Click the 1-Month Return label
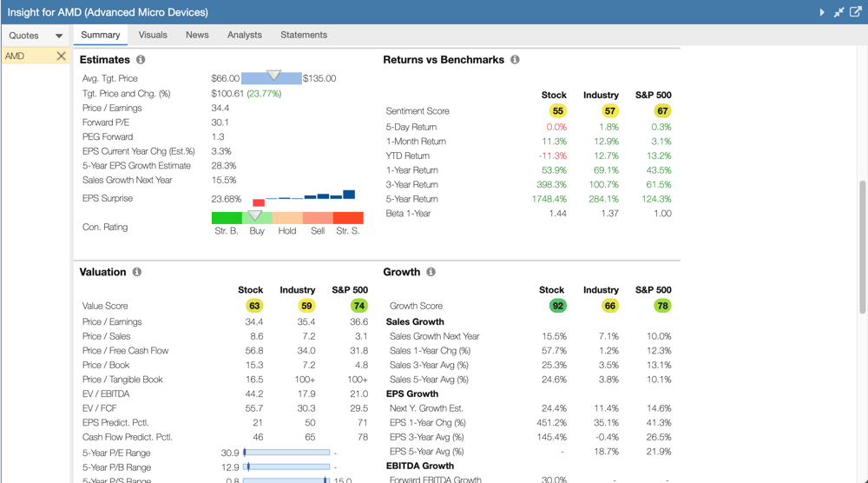This screenshot has width=868, height=483. [416, 142]
